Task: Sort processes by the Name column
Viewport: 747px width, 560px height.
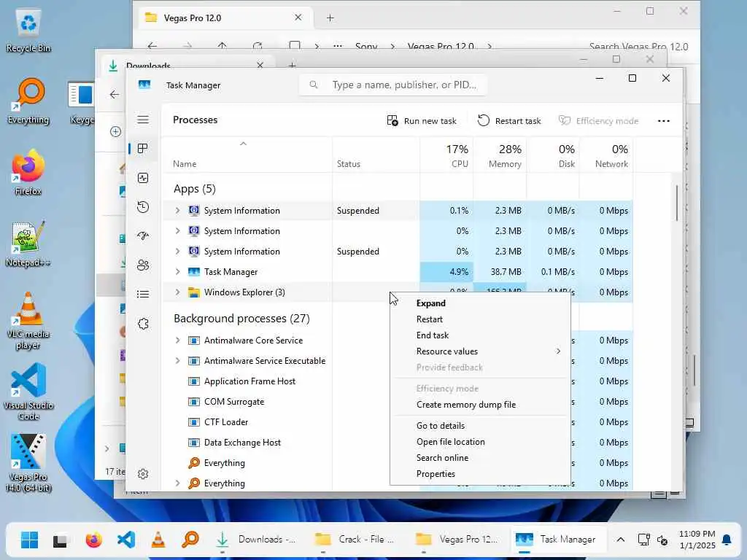Action: click(247, 155)
